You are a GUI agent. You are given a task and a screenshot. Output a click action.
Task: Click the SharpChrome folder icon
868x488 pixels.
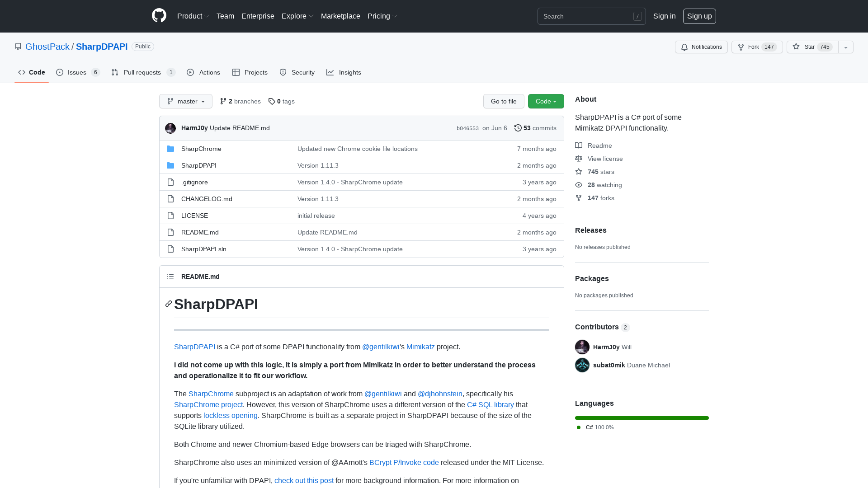[170, 149]
